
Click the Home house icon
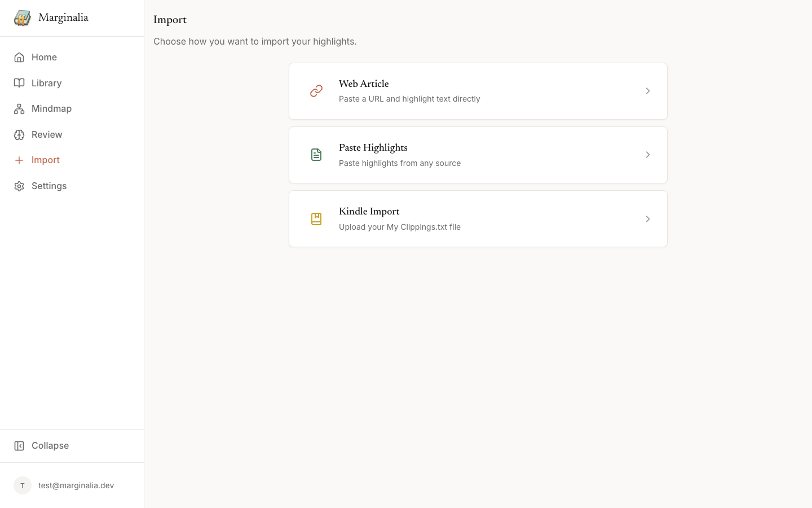pyautogui.click(x=19, y=58)
